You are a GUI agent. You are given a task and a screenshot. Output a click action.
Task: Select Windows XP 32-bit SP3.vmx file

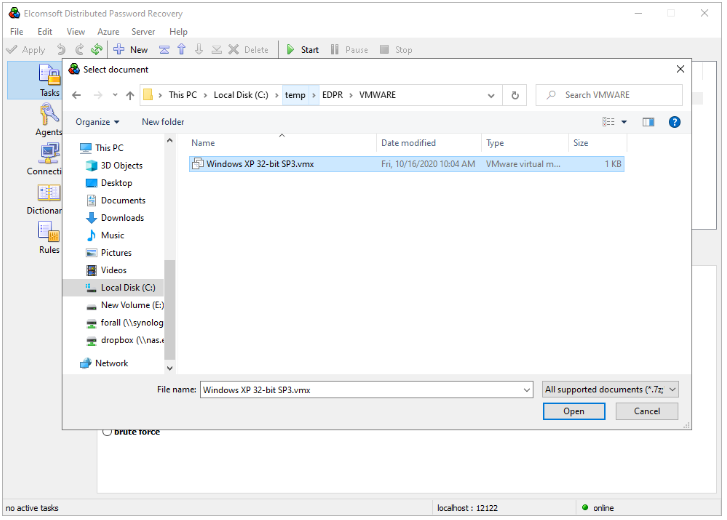[x=260, y=163]
